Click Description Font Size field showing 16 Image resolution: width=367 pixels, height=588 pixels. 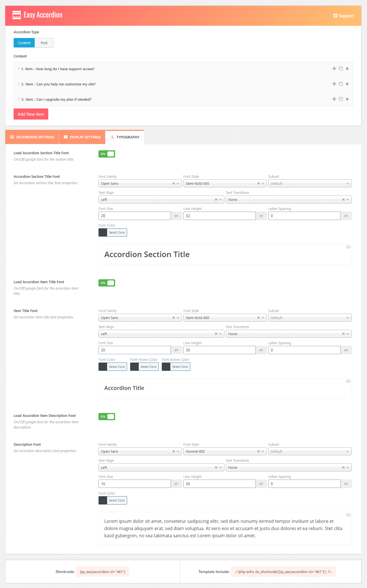click(x=135, y=484)
